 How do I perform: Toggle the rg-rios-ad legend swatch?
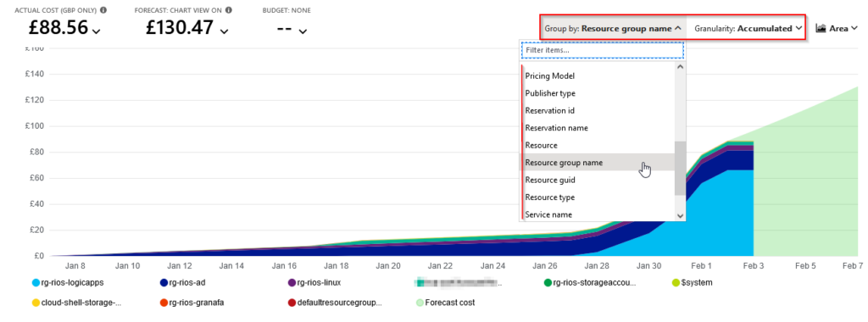164,283
